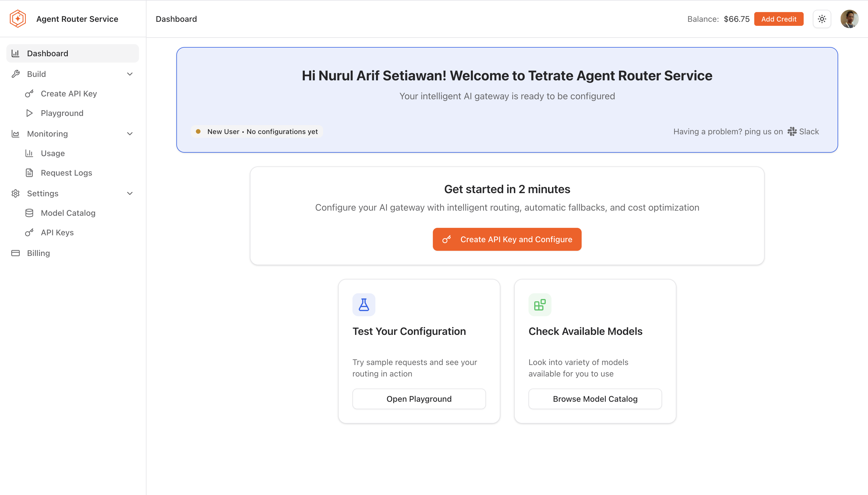Collapse the Monitoring section
This screenshot has width=868, height=495.
[x=130, y=134]
